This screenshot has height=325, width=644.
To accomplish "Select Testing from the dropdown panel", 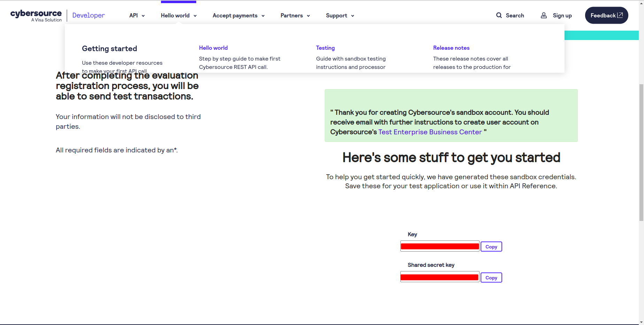I will point(325,48).
